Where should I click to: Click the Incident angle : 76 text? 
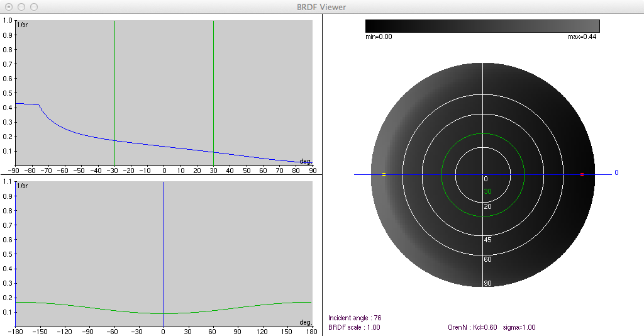355,318
